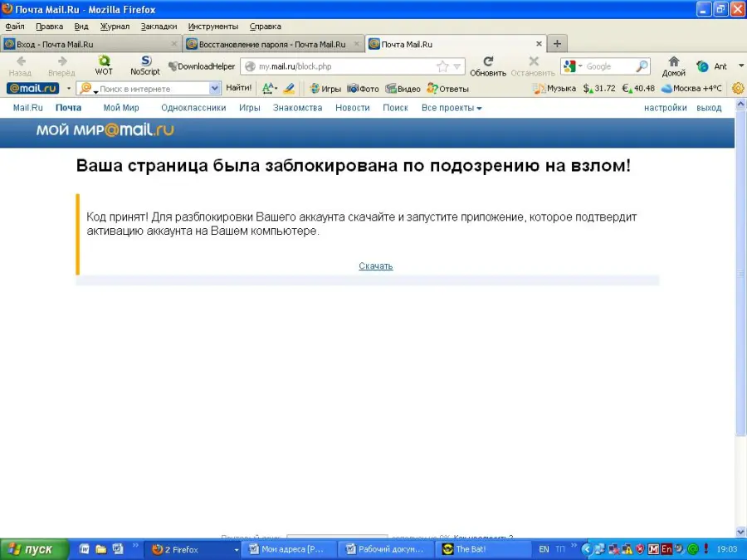747x560 pixels.
Task: Bookmark page with the star icon
Action: point(442,66)
